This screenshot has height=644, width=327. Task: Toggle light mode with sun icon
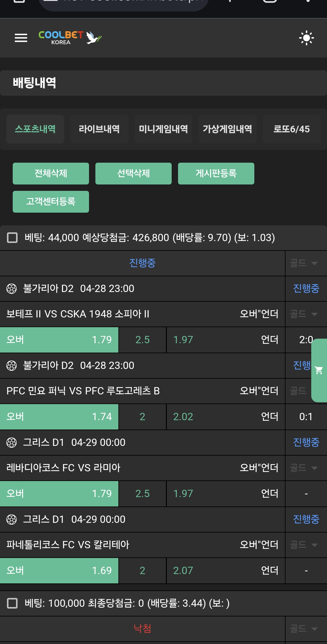[306, 38]
